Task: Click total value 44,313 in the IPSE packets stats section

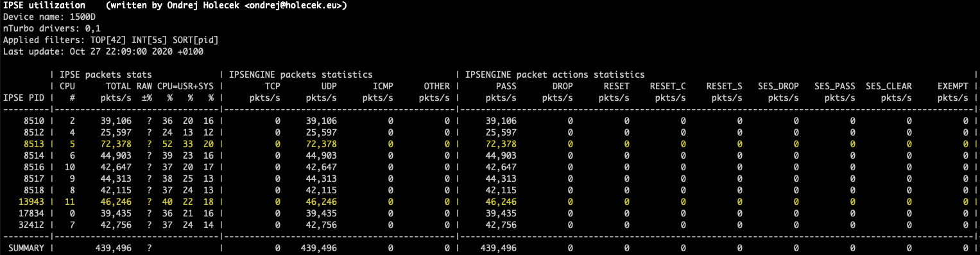Action: tap(116, 179)
